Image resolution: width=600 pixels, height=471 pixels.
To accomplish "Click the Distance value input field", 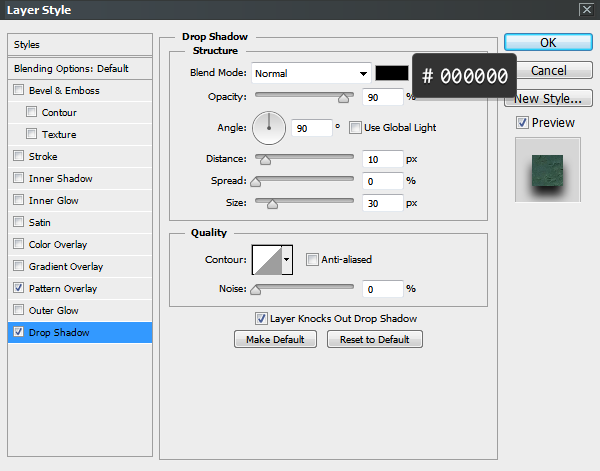I will [x=383, y=160].
